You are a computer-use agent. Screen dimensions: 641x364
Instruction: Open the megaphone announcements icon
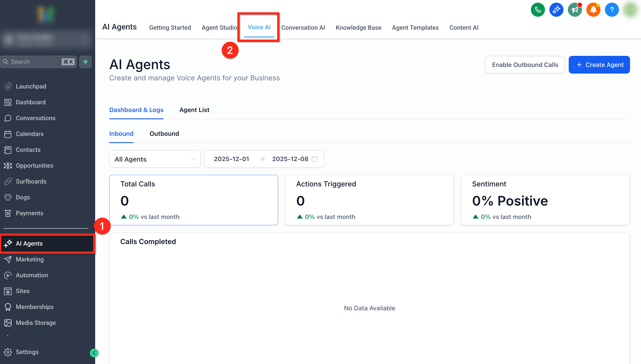coord(574,10)
